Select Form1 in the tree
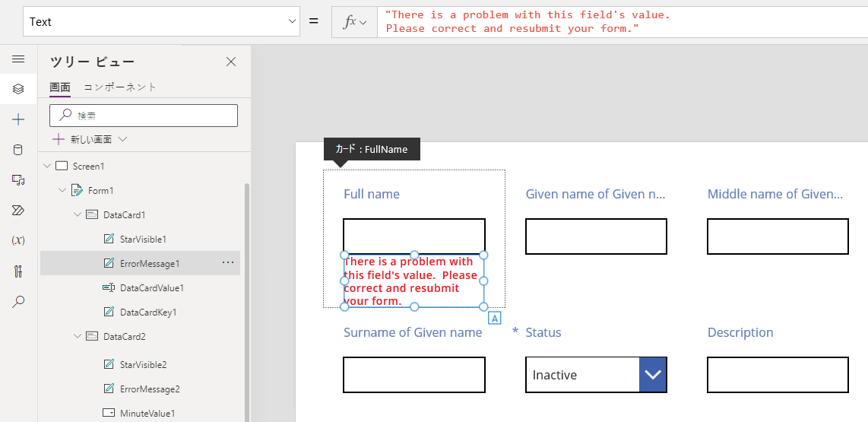 coord(101,191)
